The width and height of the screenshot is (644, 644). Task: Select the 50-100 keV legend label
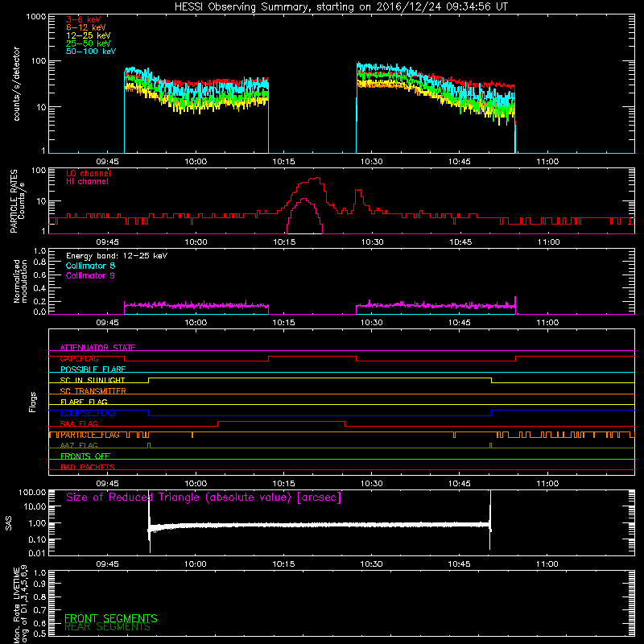click(91, 52)
